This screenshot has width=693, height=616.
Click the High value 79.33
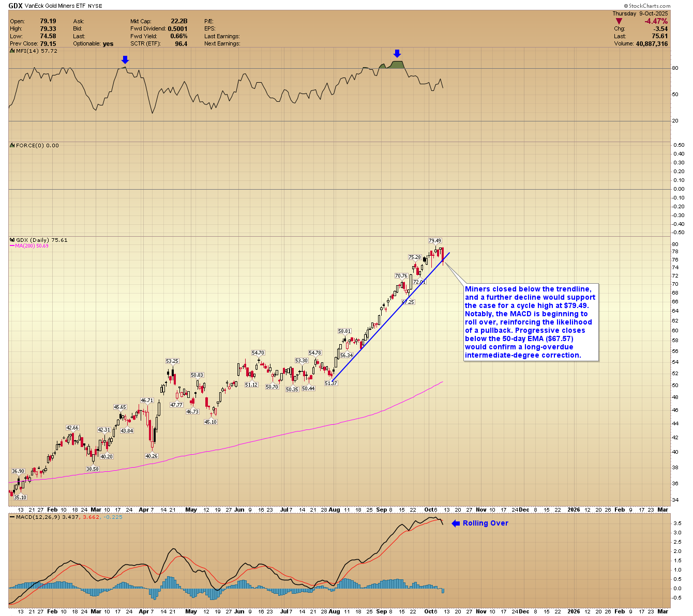[48, 29]
